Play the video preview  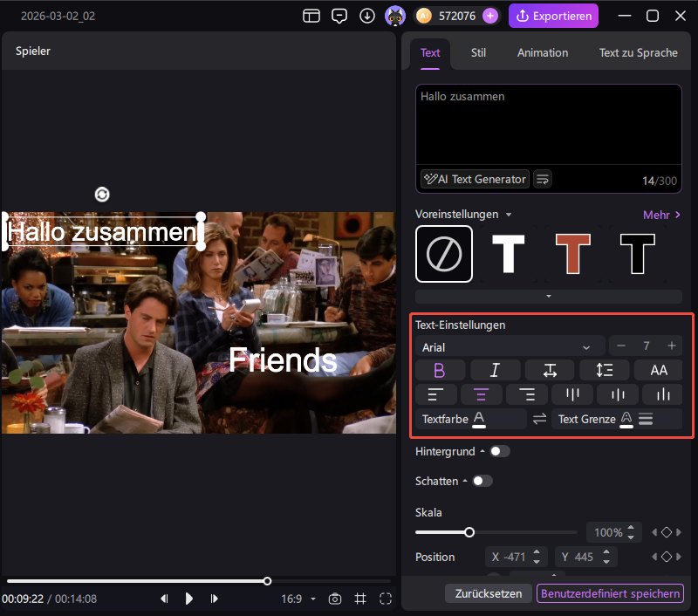tap(188, 599)
